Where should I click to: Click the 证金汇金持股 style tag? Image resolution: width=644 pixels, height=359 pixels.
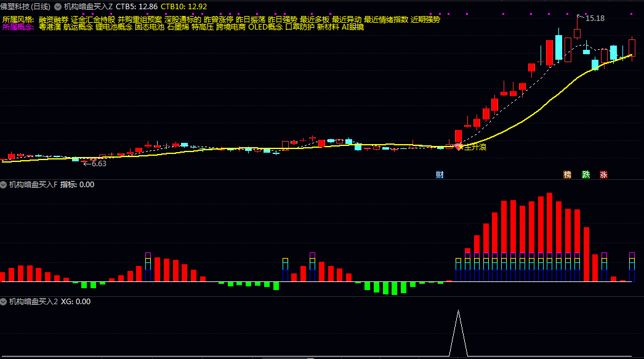coord(93,20)
